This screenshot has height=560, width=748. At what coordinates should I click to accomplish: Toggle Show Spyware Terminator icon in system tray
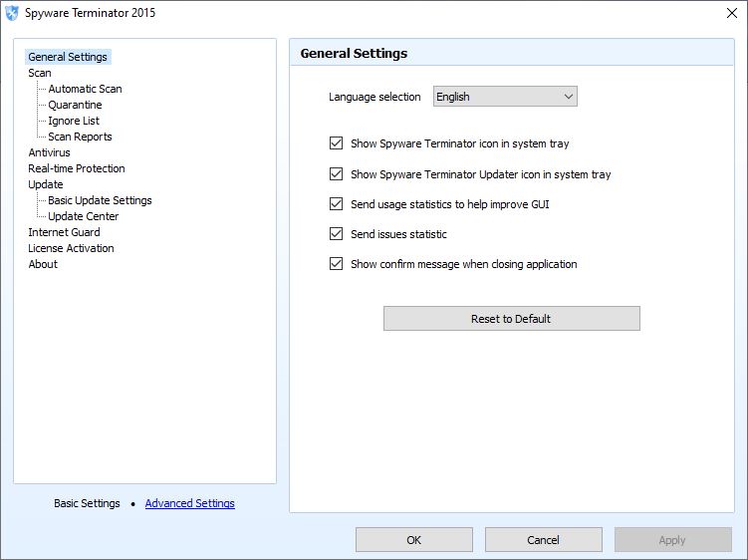pyautogui.click(x=336, y=143)
